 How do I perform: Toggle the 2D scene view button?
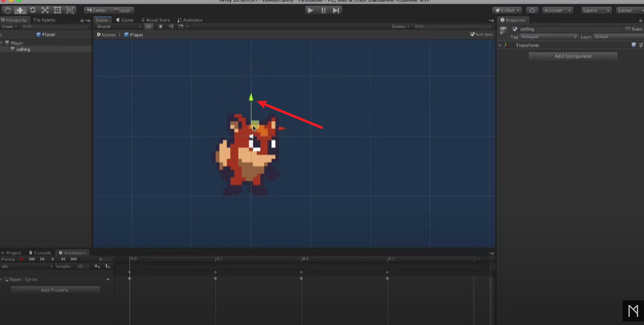148,27
